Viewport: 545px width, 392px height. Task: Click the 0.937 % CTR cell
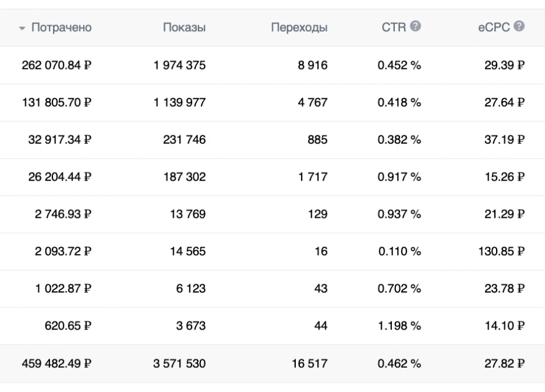click(x=399, y=214)
